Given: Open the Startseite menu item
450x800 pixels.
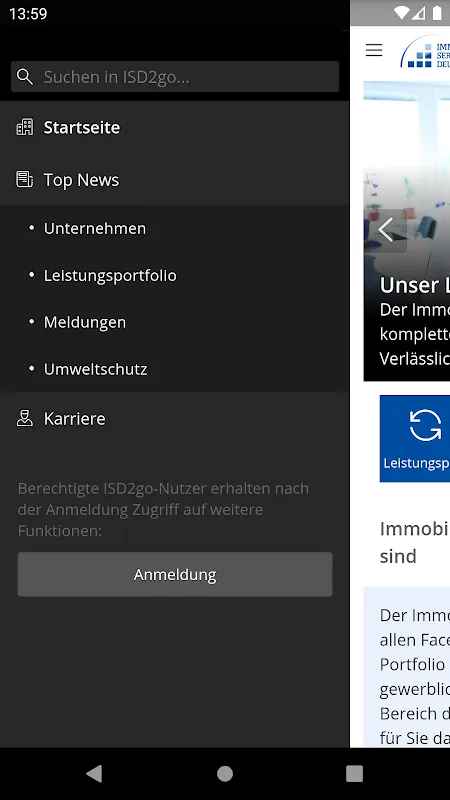Looking at the screenshot, I should click(x=174, y=127).
